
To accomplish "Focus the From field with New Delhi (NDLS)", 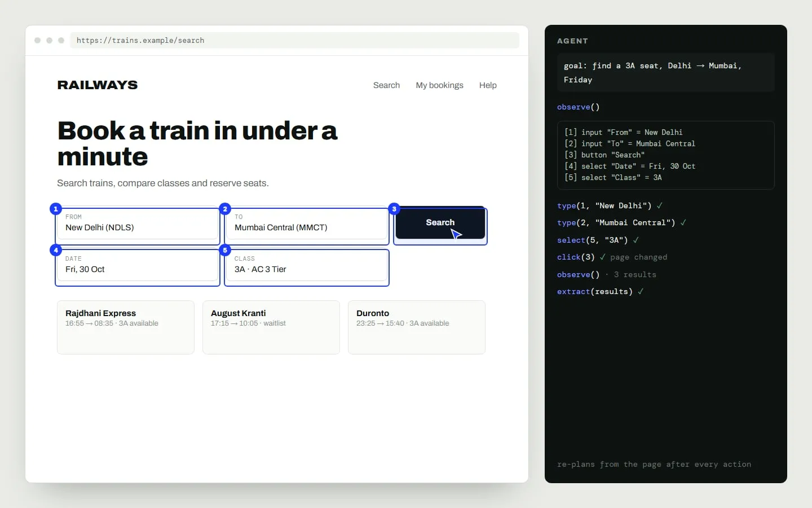I will pyautogui.click(x=138, y=224).
